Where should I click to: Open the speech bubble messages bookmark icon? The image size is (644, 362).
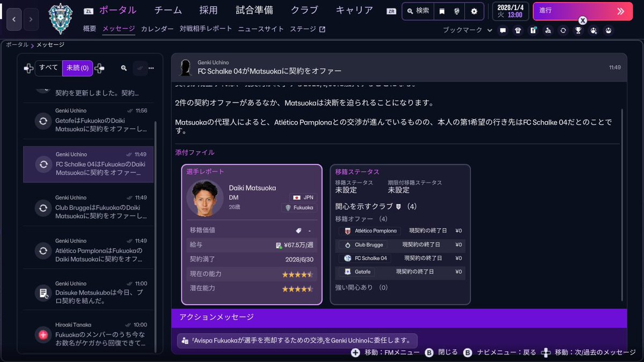pyautogui.click(x=503, y=30)
